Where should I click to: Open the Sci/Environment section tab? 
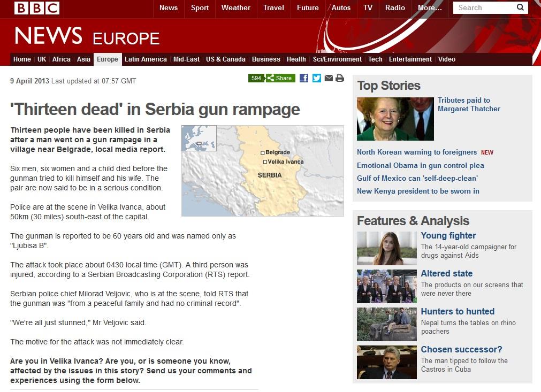tap(337, 59)
